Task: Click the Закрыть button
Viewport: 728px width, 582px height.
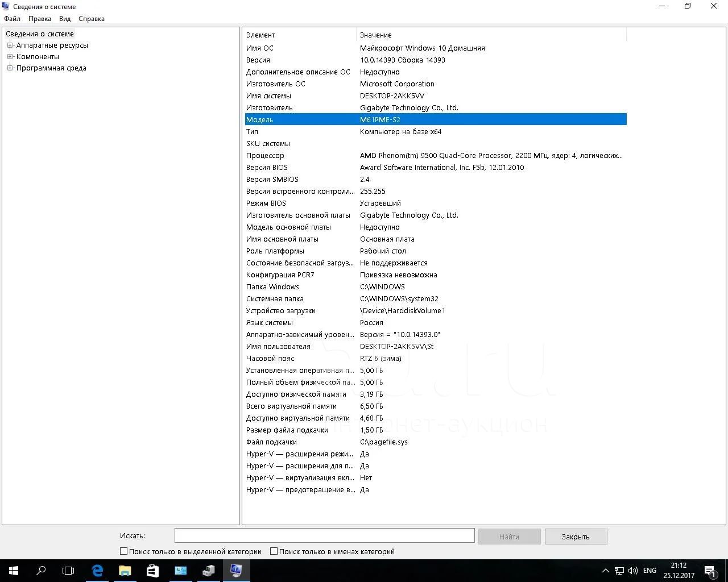Action: (576, 537)
